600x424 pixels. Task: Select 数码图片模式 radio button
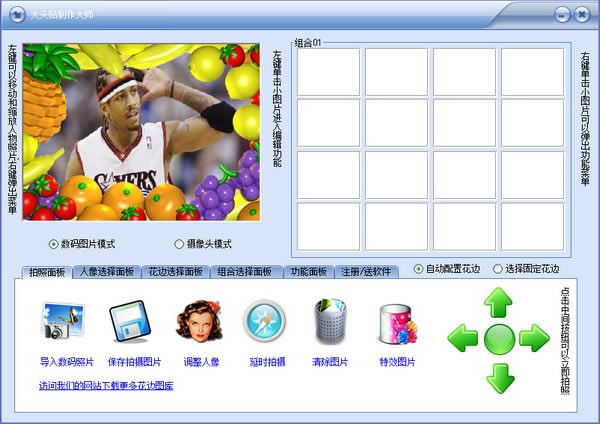pyautogui.click(x=54, y=244)
